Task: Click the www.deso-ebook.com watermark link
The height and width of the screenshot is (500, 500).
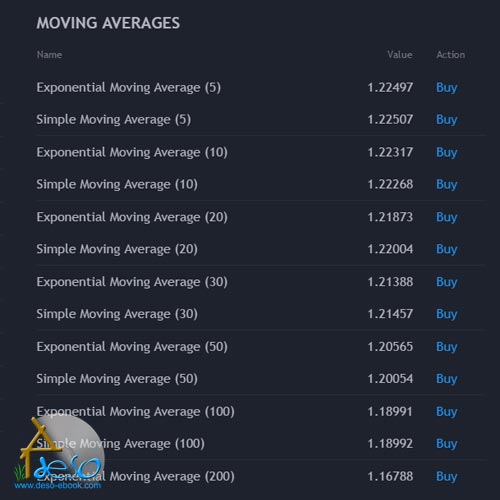Action: (57, 485)
